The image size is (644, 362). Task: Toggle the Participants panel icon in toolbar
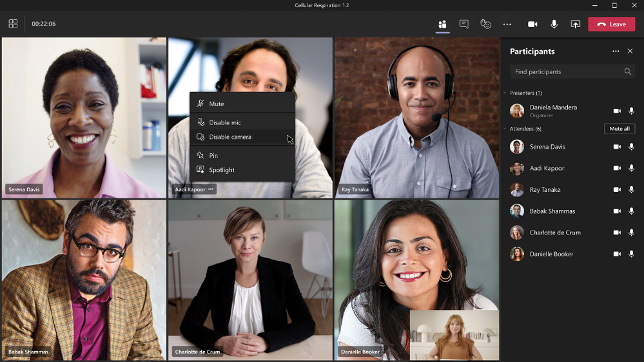pyautogui.click(x=442, y=24)
